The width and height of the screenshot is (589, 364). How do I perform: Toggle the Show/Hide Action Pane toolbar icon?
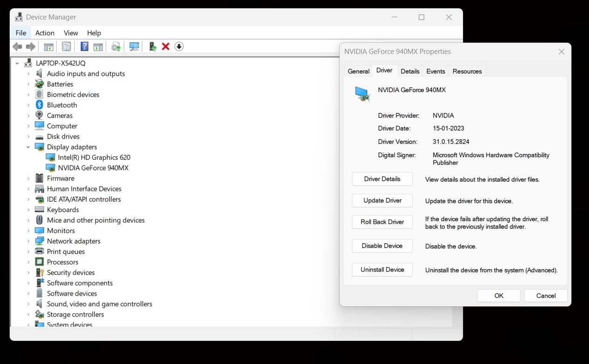pyautogui.click(x=98, y=46)
